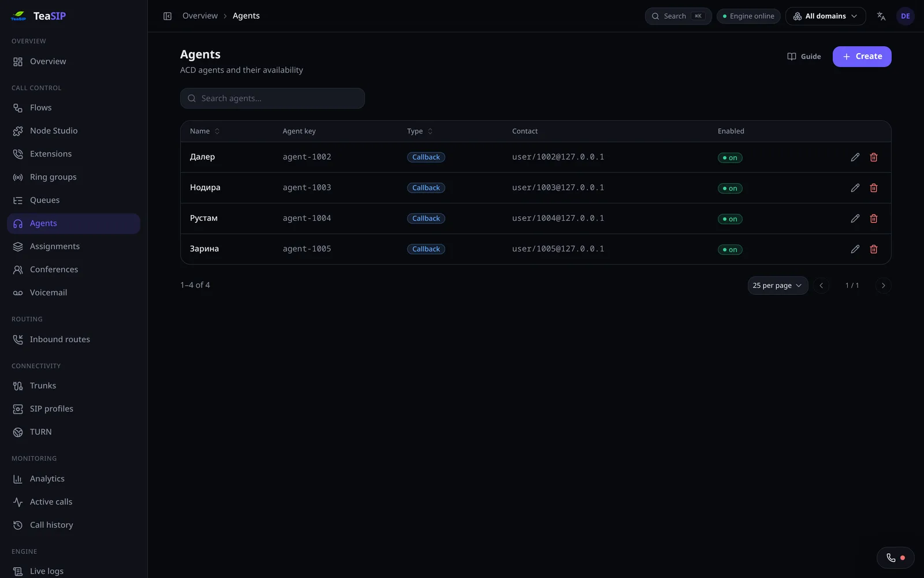Click the Search agents input field
Screen dimensions: 924x578
pyautogui.click(x=273, y=98)
